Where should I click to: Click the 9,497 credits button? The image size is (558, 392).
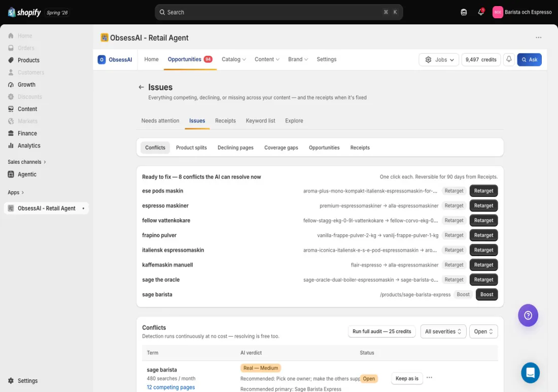point(481,60)
